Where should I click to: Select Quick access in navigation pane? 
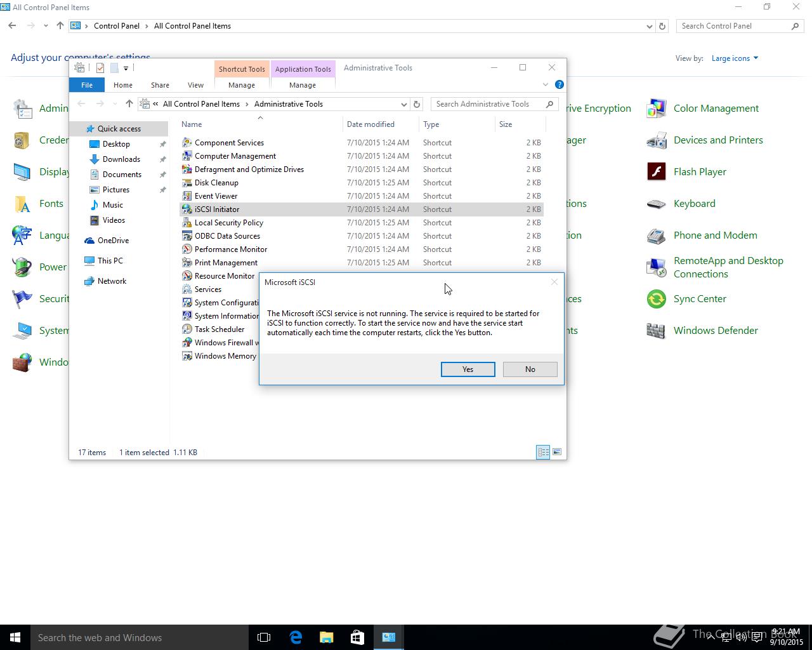119,129
